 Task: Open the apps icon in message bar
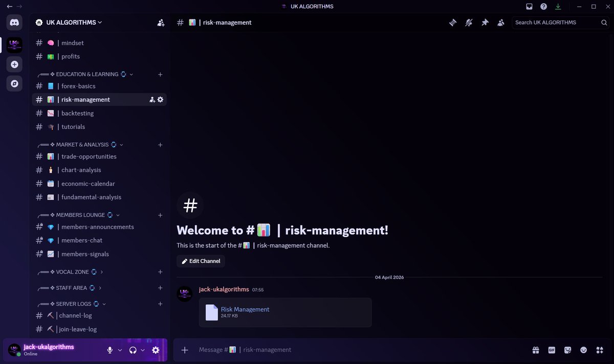tap(600, 350)
